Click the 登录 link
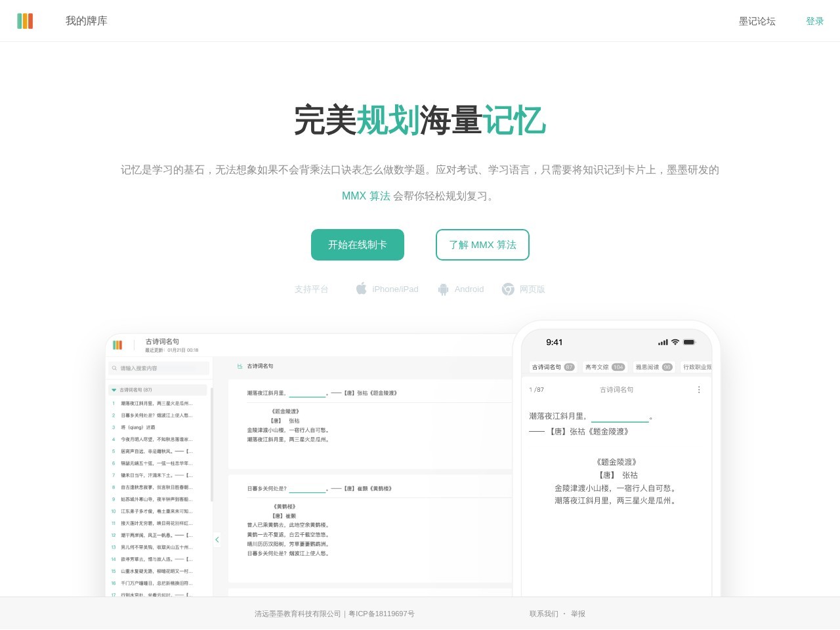Viewport: 840px width, 630px height. (x=815, y=21)
